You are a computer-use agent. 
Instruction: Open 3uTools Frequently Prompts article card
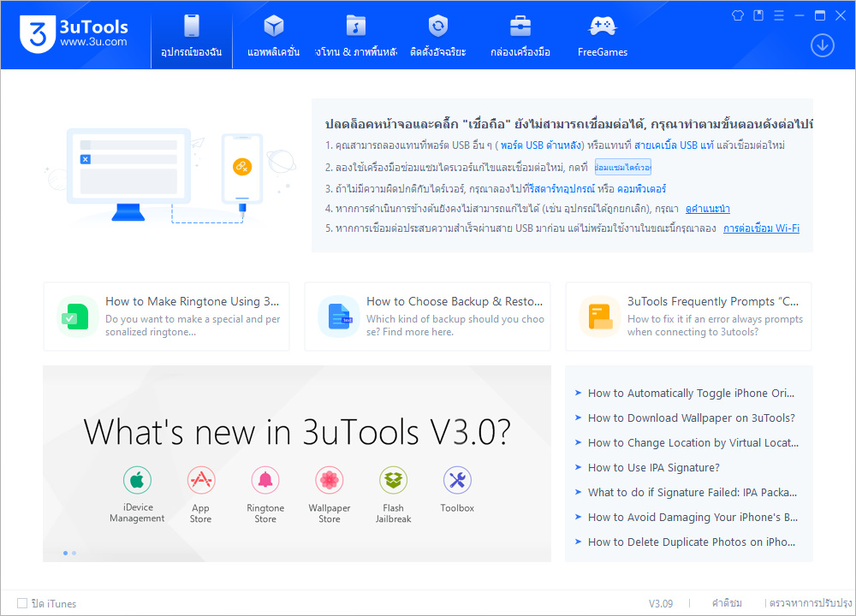(688, 317)
